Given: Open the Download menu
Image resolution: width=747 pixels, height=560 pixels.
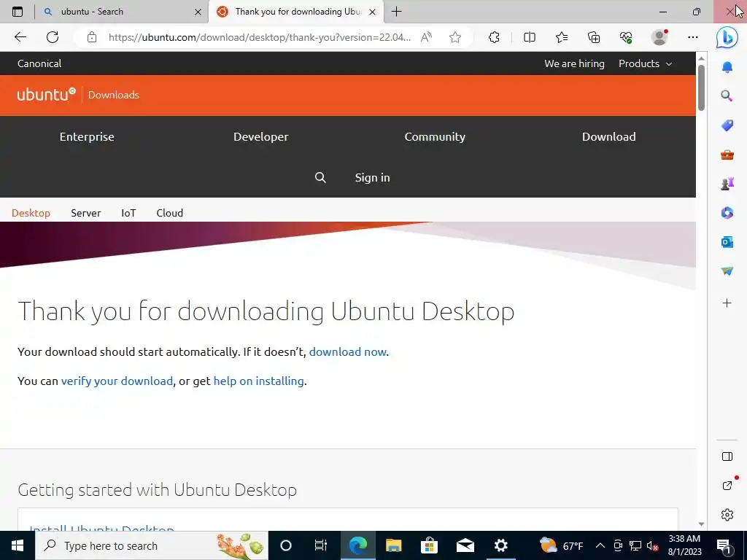Looking at the screenshot, I should [x=609, y=136].
